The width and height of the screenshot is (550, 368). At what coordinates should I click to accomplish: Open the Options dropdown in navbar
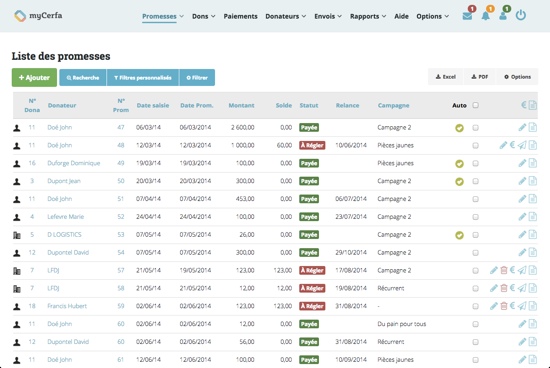pyautogui.click(x=432, y=16)
